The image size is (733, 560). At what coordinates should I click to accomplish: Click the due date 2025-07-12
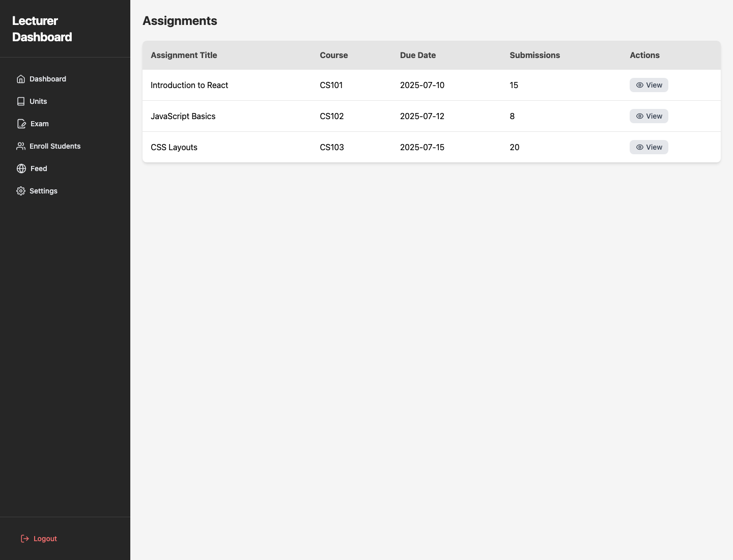click(x=422, y=116)
